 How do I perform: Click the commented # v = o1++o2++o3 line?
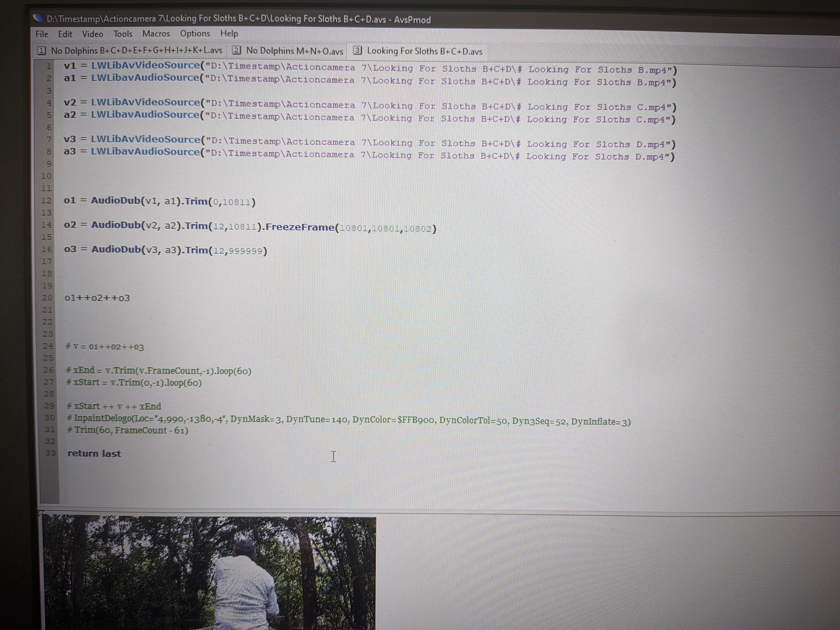coord(105,347)
